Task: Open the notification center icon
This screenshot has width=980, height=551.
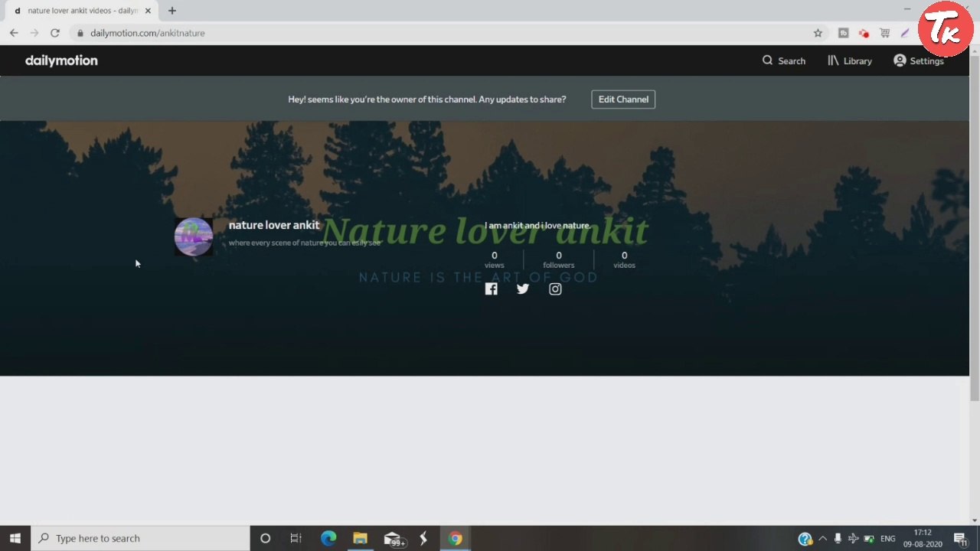Action: (960, 539)
